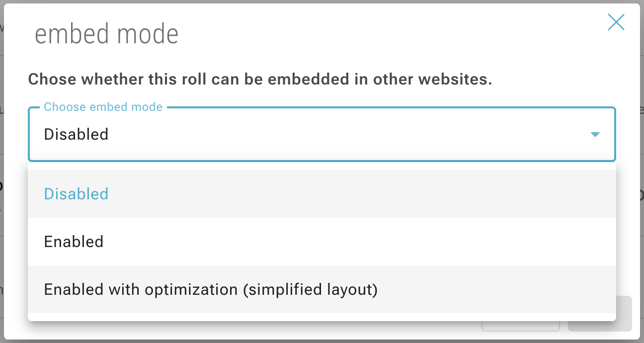The width and height of the screenshot is (644, 343).
Task: Select "Enabled with optimization (simplified layout)"
Action: tap(211, 289)
